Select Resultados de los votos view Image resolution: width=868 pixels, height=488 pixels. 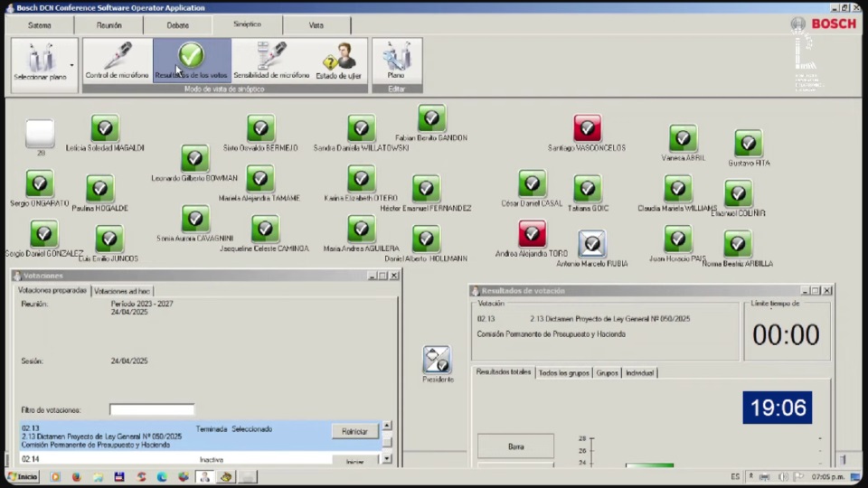(192, 61)
